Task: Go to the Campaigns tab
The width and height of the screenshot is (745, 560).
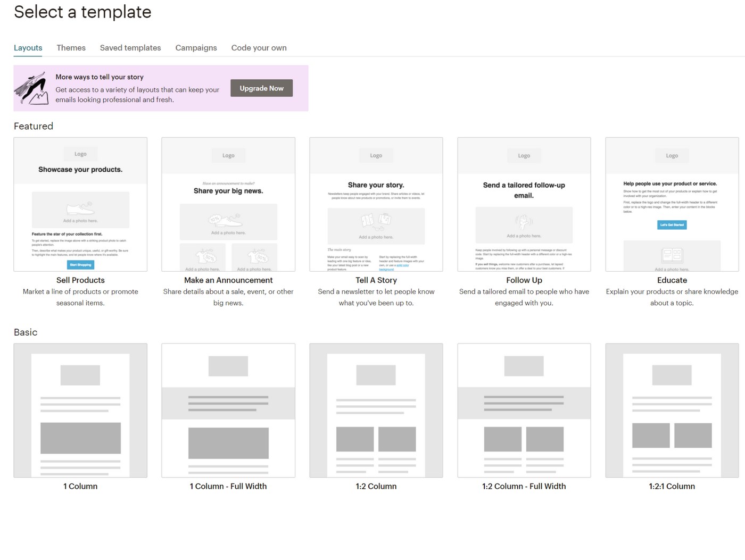Action: point(196,48)
